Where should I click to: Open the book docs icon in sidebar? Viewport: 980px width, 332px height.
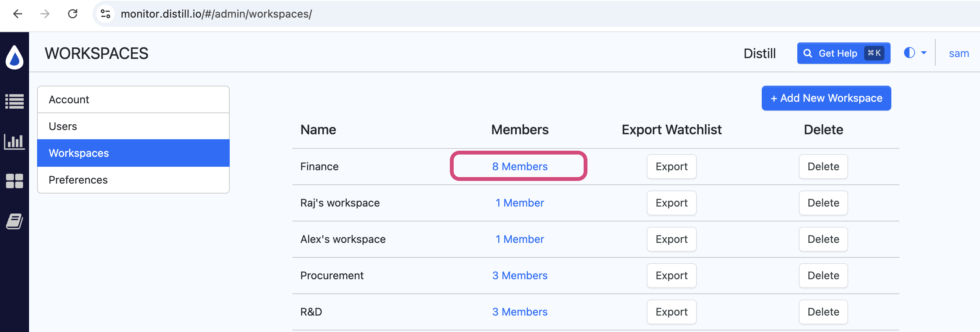tap(15, 221)
